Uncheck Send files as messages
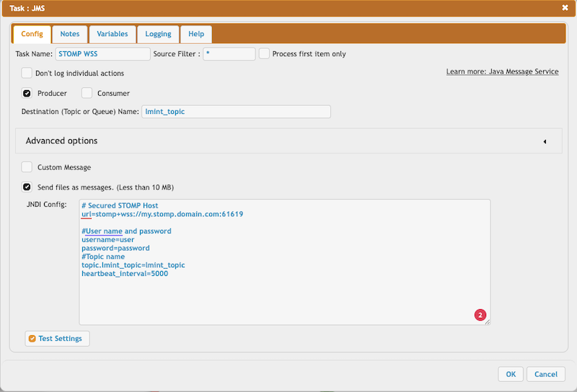Image resolution: width=577 pixels, height=392 pixels. tap(27, 187)
